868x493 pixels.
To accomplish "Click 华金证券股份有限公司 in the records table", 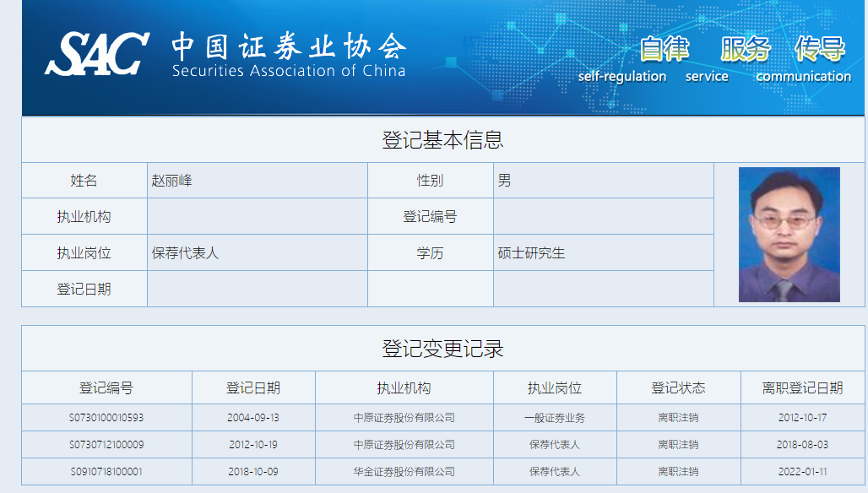I will pyautogui.click(x=404, y=472).
